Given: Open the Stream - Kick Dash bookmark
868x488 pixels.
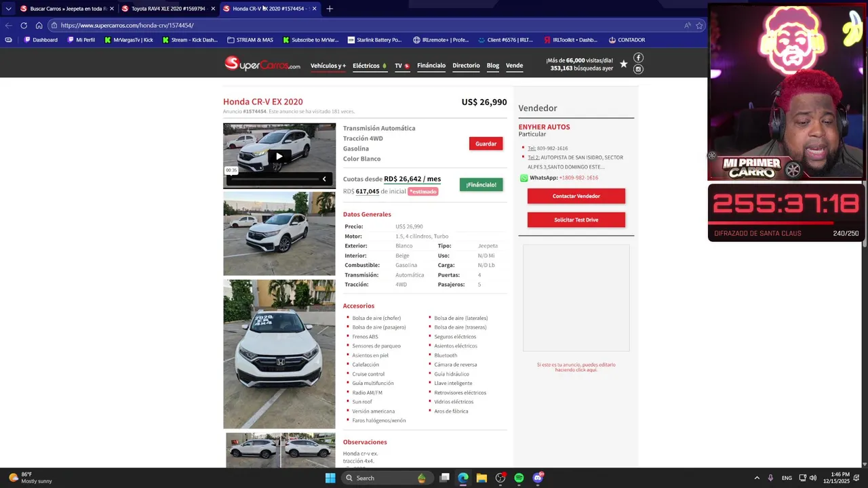Looking at the screenshot, I should tap(189, 40).
